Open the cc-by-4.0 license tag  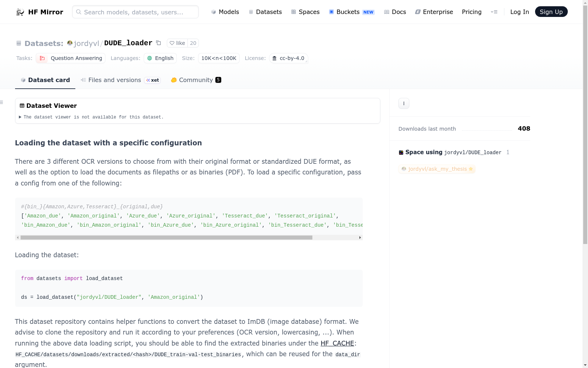pos(288,58)
